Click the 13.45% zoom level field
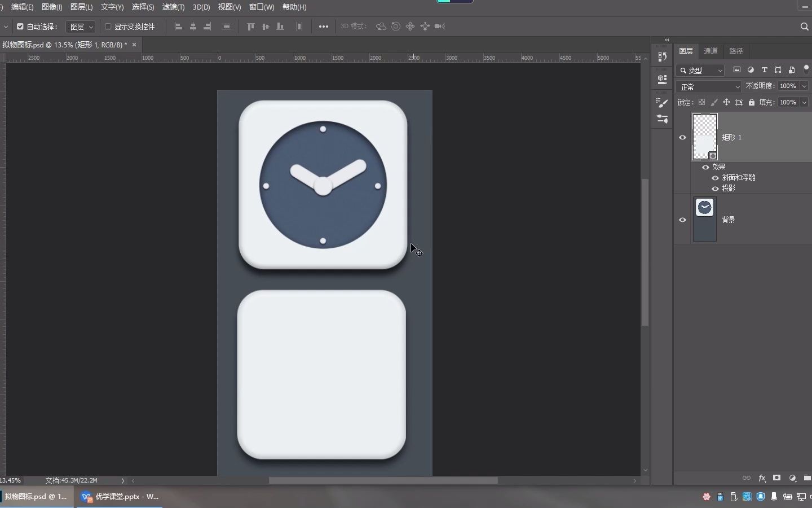 [11, 480]
